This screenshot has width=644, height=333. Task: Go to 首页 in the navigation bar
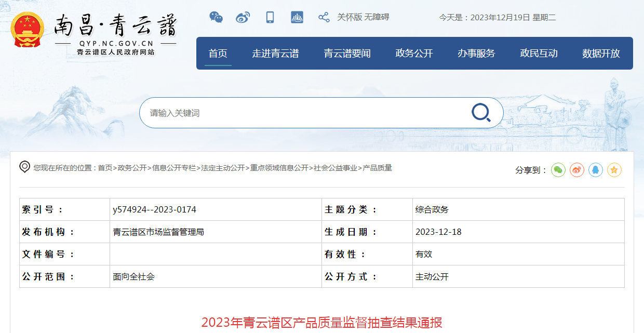tap(218, 53)
